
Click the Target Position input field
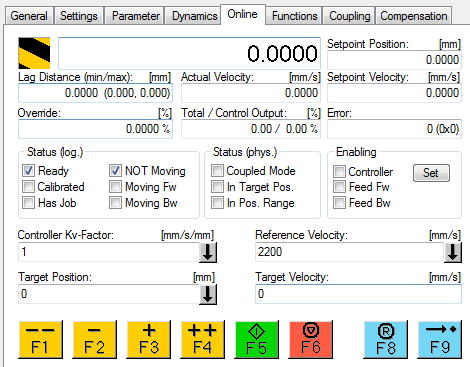coord(109,294)
